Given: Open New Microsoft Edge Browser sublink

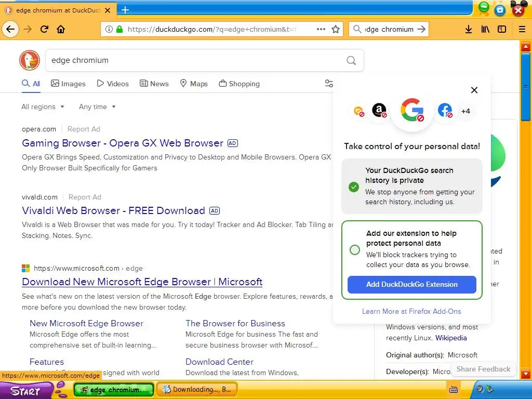Looking at the screenshot, I should (x=87, y=323).
